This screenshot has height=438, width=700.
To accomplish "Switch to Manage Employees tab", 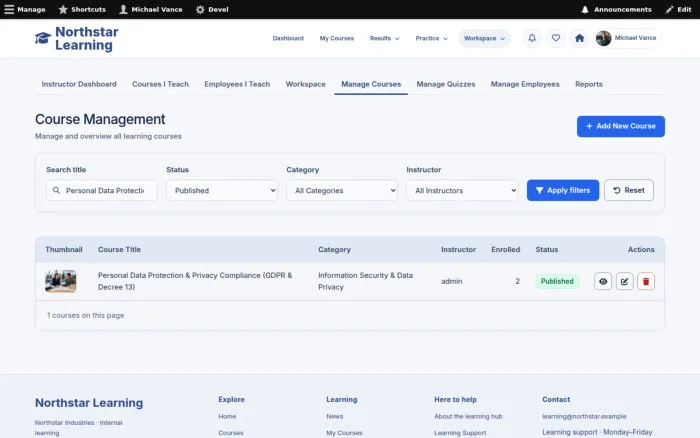I will click(x=525, y=84).
